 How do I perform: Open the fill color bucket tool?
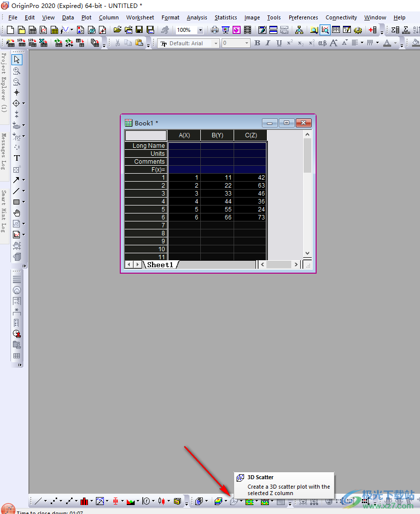click(x=416, y=43)
